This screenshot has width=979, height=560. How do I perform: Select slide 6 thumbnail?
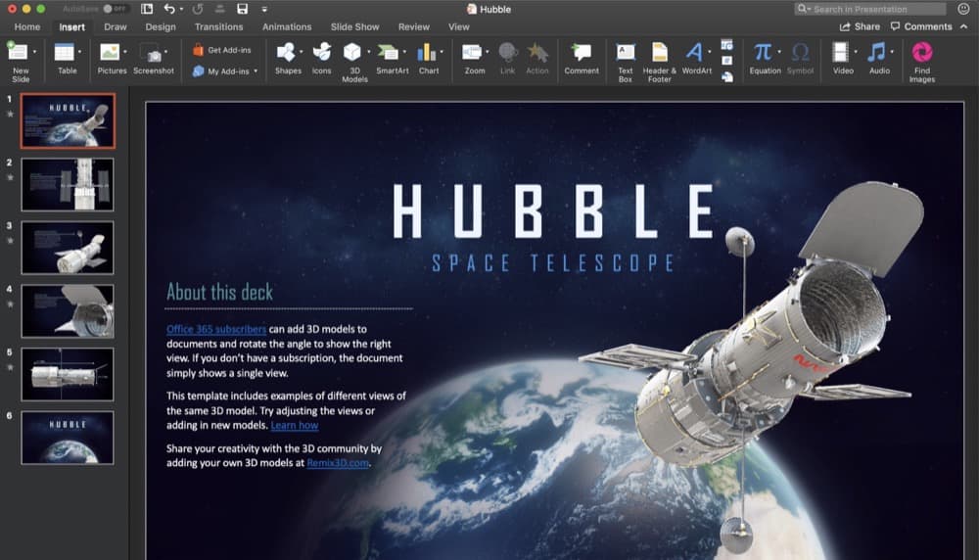click(x=68, y=437)
